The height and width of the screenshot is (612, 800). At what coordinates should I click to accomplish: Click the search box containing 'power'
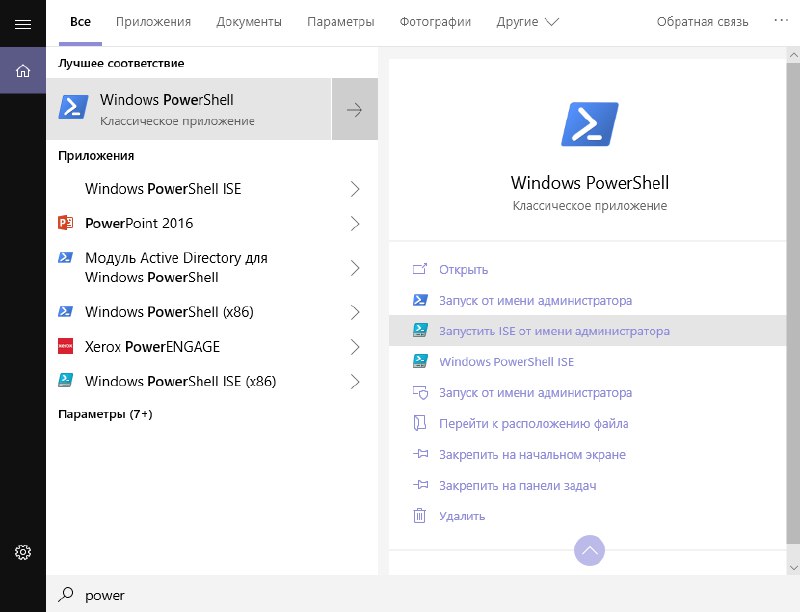400,595
